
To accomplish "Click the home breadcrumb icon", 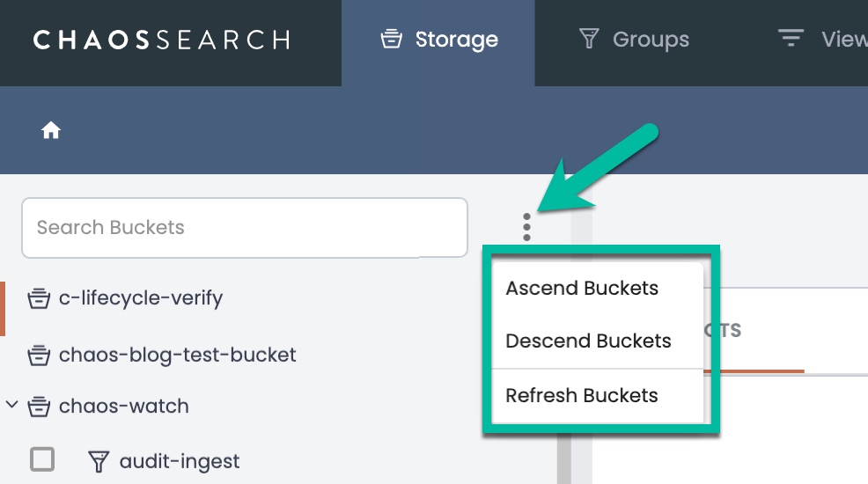I will [x=51, y=130].
